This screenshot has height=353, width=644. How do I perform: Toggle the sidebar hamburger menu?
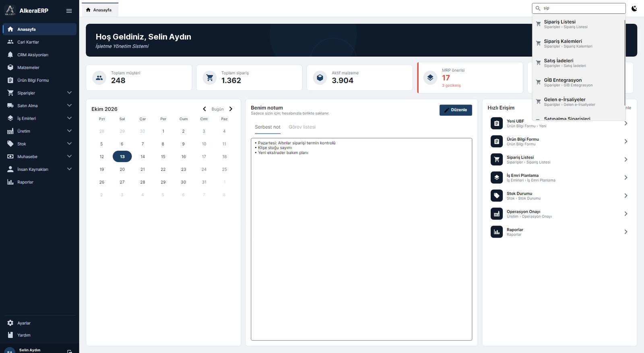click(x=69, y=11)
